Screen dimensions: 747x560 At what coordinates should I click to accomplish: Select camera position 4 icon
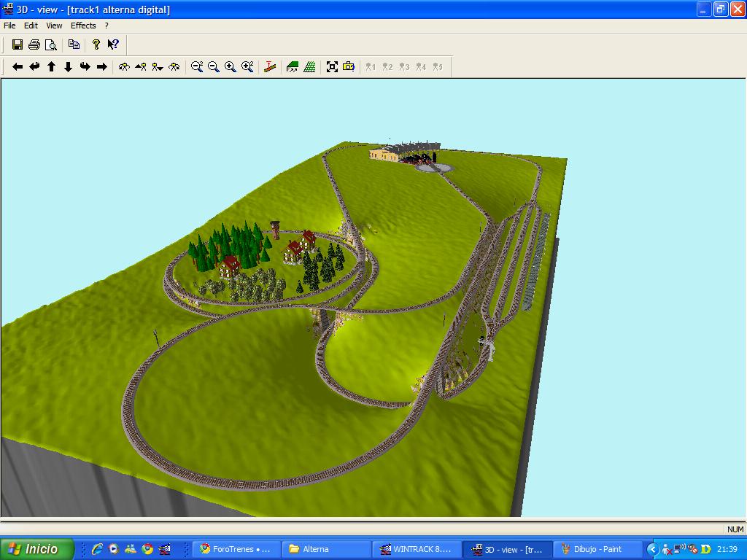(421, 66)
